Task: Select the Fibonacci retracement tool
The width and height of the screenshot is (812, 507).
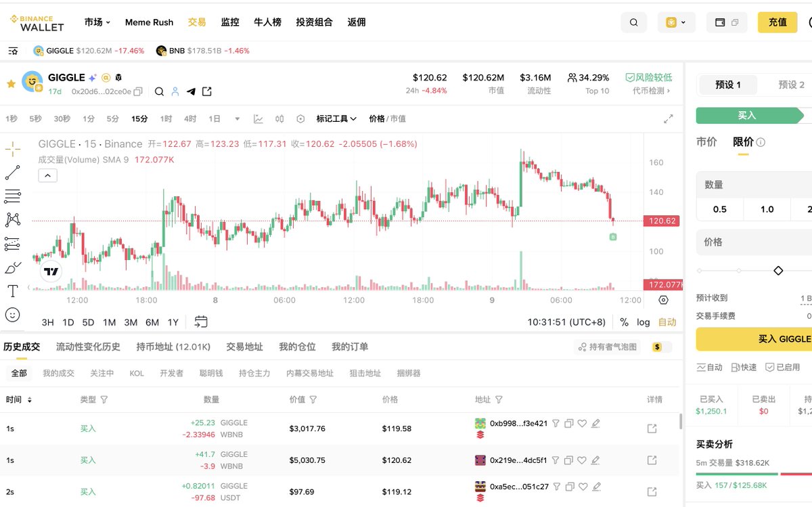Action: tap(12, 196)
